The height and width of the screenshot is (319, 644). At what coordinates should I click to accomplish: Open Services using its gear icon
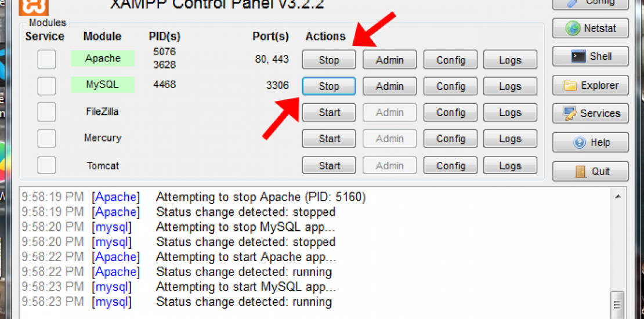pos(570,114)
